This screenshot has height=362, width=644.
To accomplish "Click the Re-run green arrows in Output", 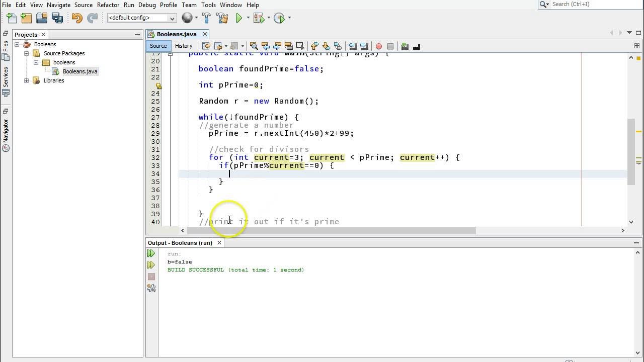I will pos(151,253).
